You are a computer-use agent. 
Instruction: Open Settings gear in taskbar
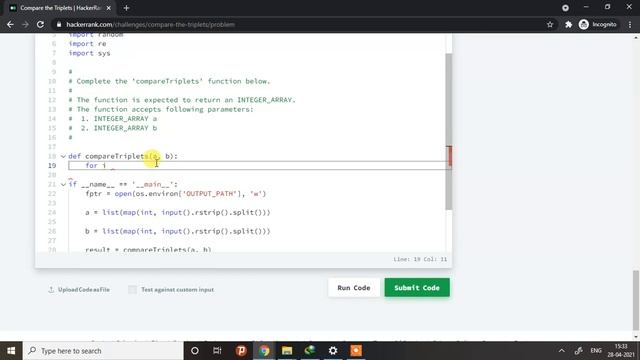[333, 351]
